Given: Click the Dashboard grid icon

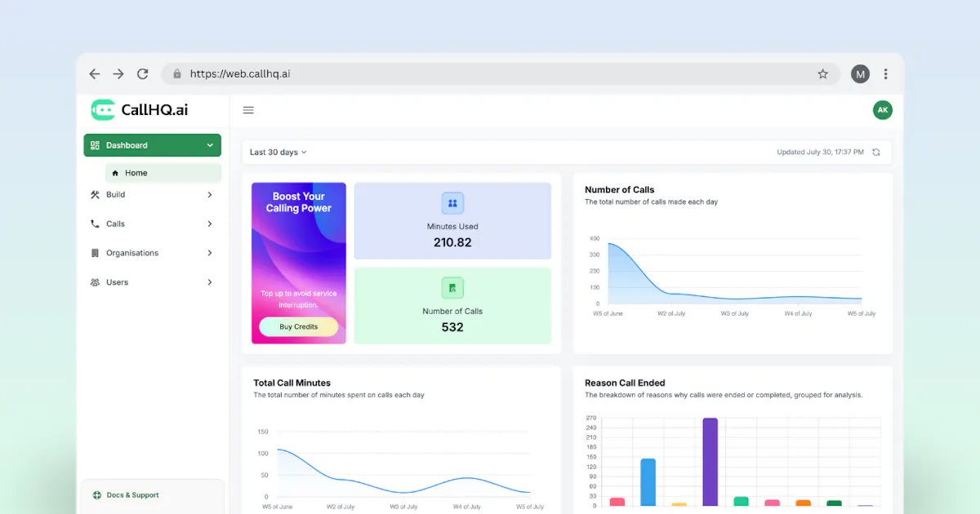Looking at the screenshot, I should click(95, 145).
